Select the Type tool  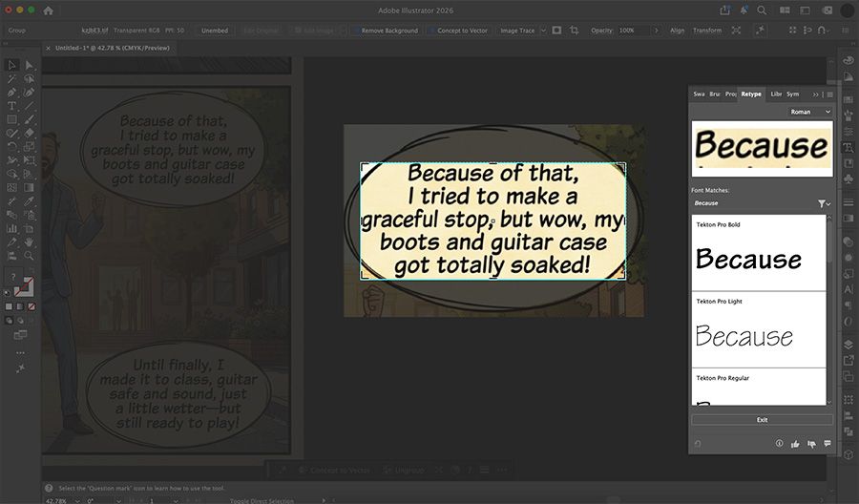11,106
